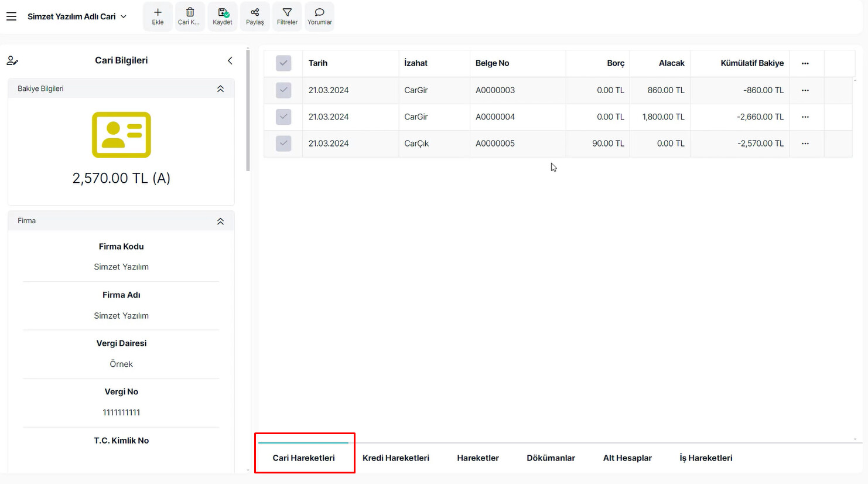Click the 2,570.00 TL (A) balance text
868x484 pixels.
121,178
